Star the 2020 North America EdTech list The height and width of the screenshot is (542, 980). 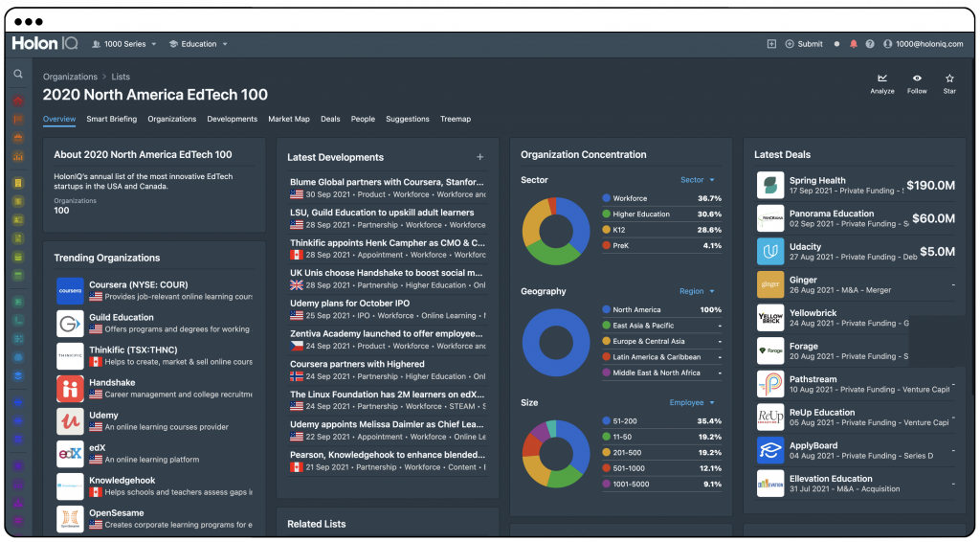point(949,79)
